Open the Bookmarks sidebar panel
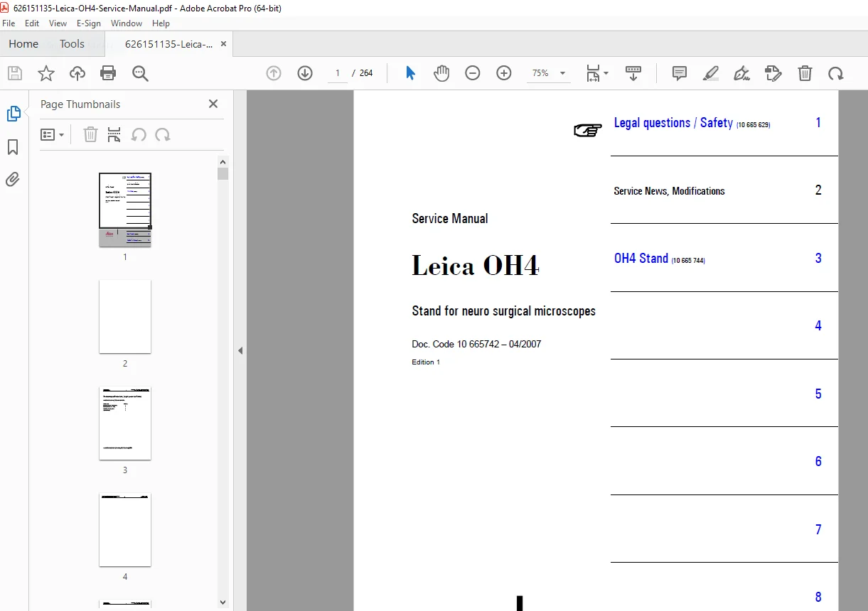The width and height of the screenshot is (868, 611). (x=13, y=146)
